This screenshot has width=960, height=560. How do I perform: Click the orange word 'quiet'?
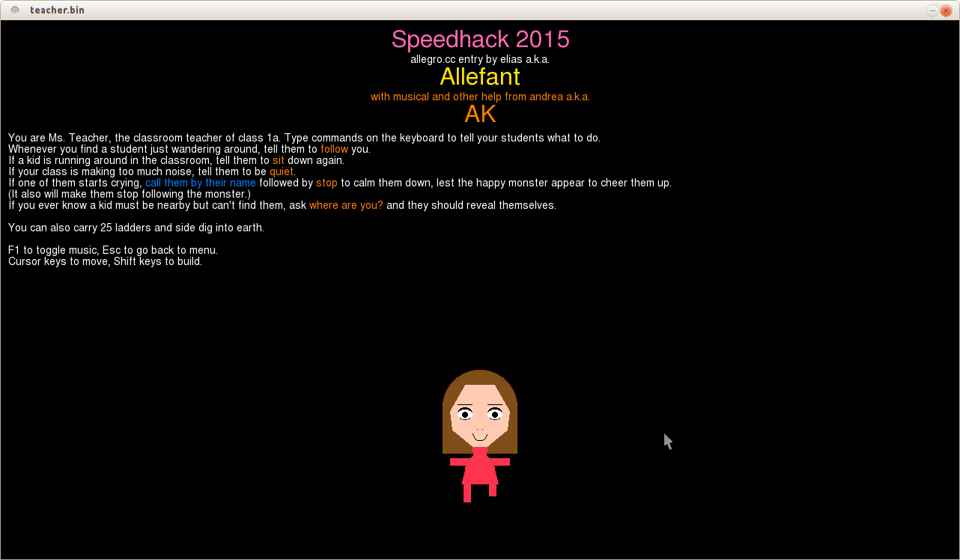click(282, 171)
